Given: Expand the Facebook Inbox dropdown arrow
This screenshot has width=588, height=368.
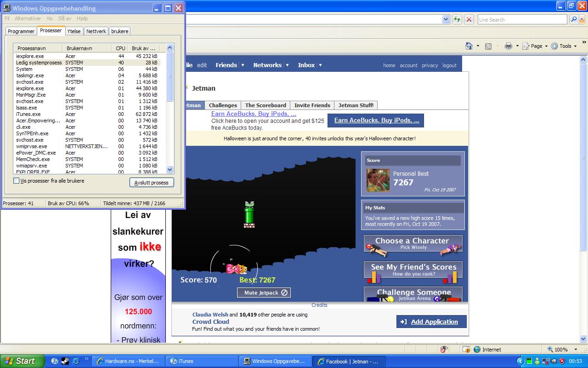Looking at the screenshot, I should point(320,65).
